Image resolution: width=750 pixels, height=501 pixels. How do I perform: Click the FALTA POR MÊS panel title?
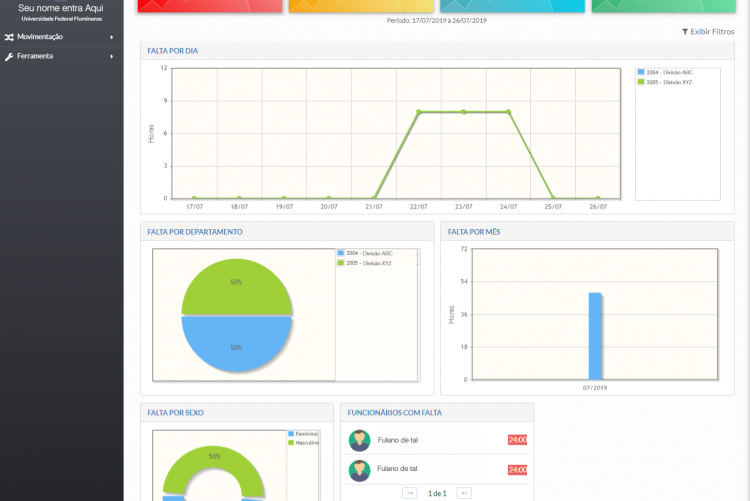474,232
